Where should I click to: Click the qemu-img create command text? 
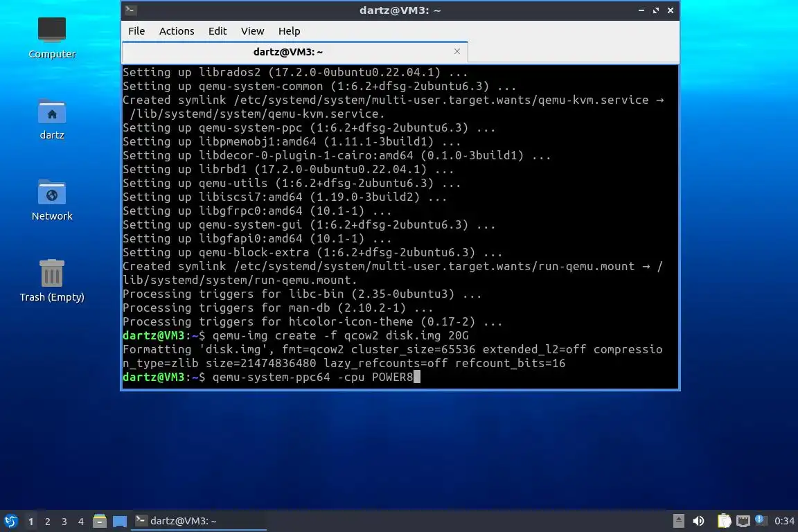(341, 335)
